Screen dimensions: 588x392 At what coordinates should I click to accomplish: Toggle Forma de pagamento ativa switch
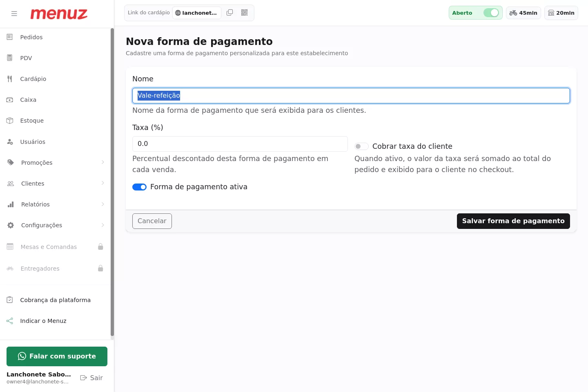[139, 187]
